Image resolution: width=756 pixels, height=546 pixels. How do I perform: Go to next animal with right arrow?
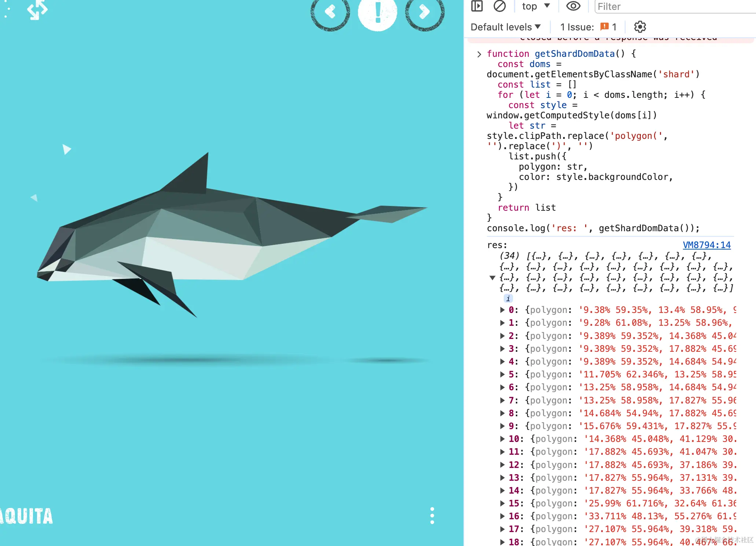[x=425, y=12]
